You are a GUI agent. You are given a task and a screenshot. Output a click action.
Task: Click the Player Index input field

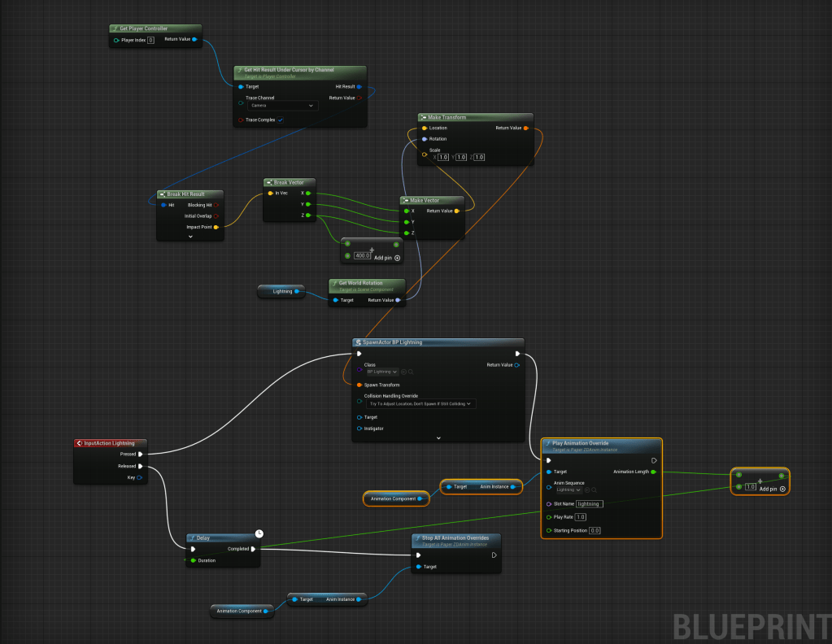(x=150, y=40)
